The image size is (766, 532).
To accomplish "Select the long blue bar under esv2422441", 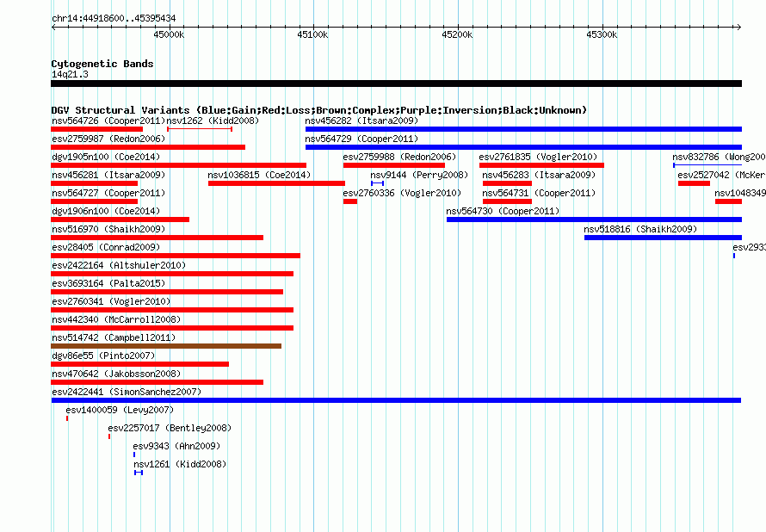I will click(396, 400).
